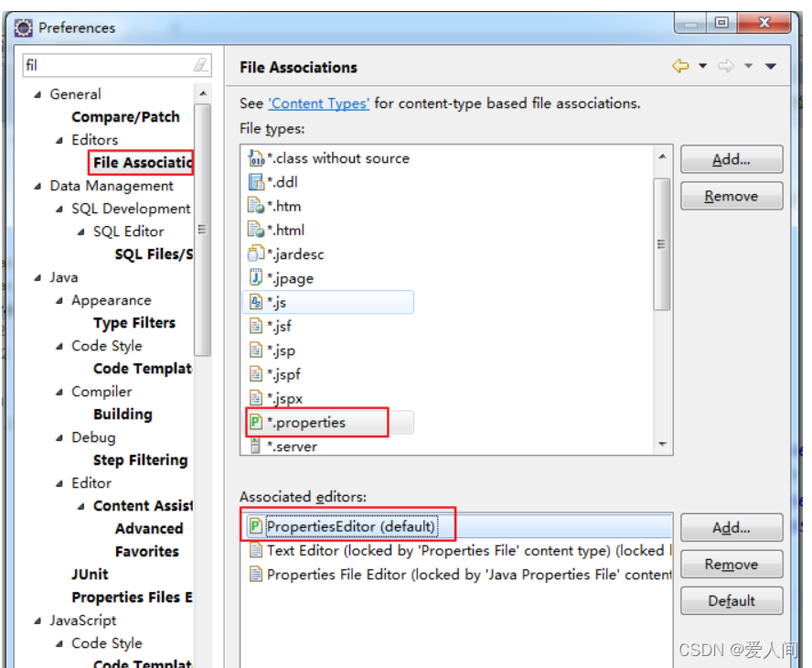Click the forward navigation arrow icon
This screenshot has width=812, height=668.
tap(726, 66)
